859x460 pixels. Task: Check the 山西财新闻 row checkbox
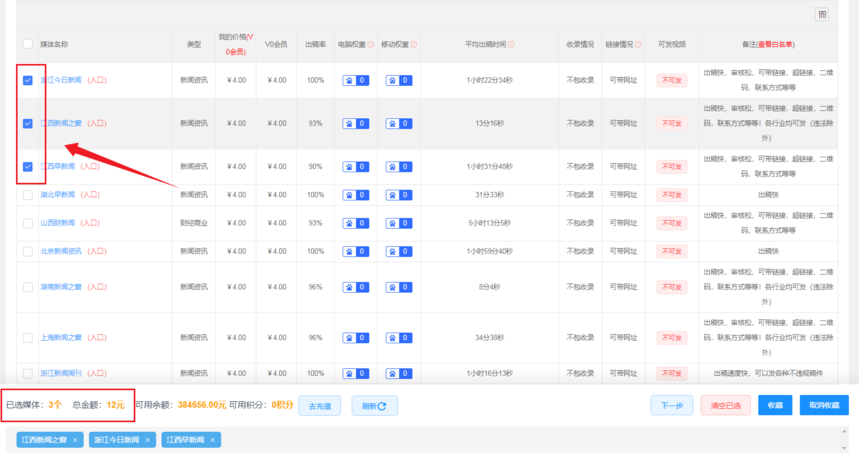coord(28,223)
